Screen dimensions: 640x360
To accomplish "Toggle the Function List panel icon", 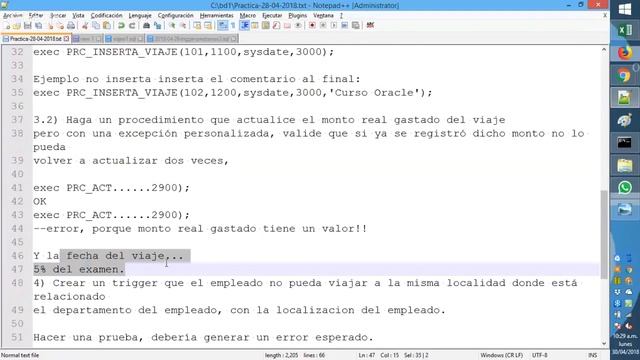I will [276, 26].
